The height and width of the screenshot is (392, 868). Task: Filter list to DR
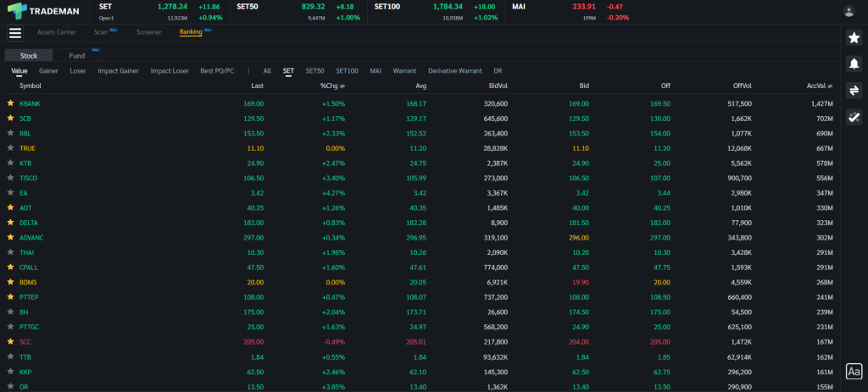click(x=498, y=71)
